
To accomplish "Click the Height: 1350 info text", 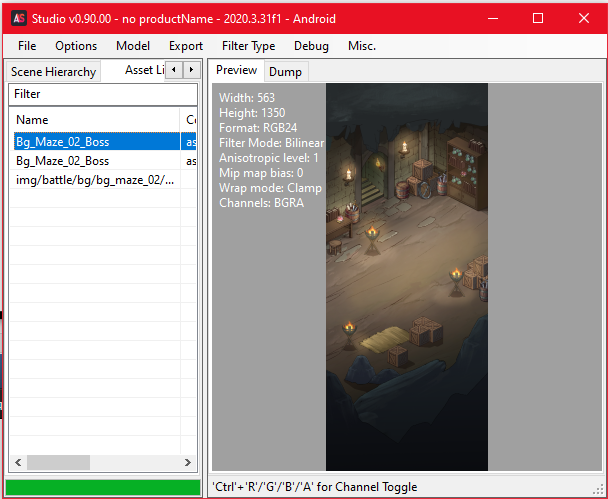I will point(252,113).
